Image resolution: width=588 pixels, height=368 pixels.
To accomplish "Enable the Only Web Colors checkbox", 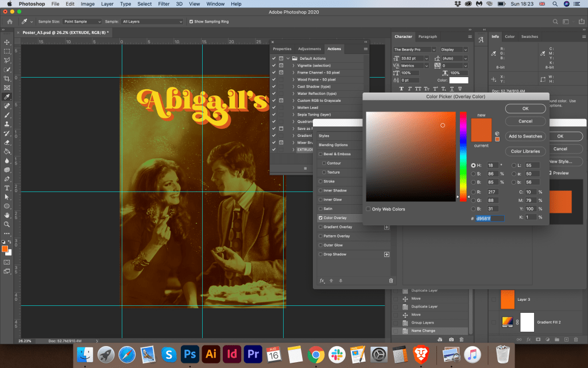I will pos(369,209).
